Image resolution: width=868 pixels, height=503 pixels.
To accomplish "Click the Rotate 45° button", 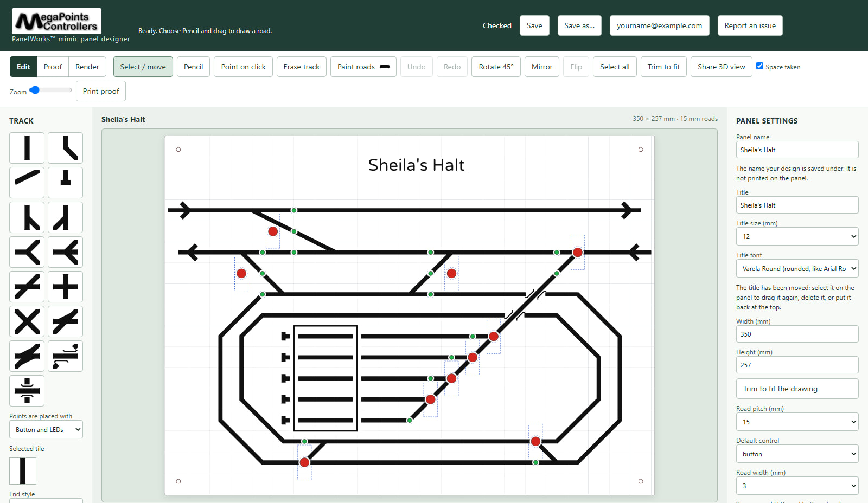I will point(496,67).
